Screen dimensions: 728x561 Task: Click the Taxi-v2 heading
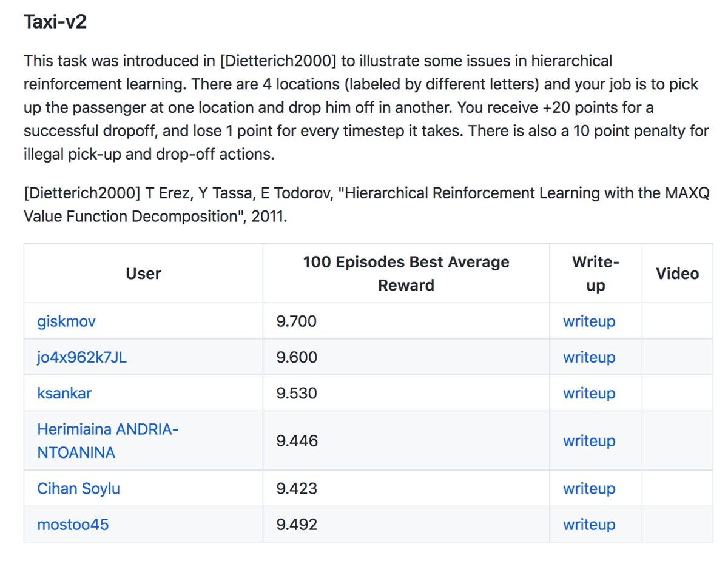[x=55, y=22]
